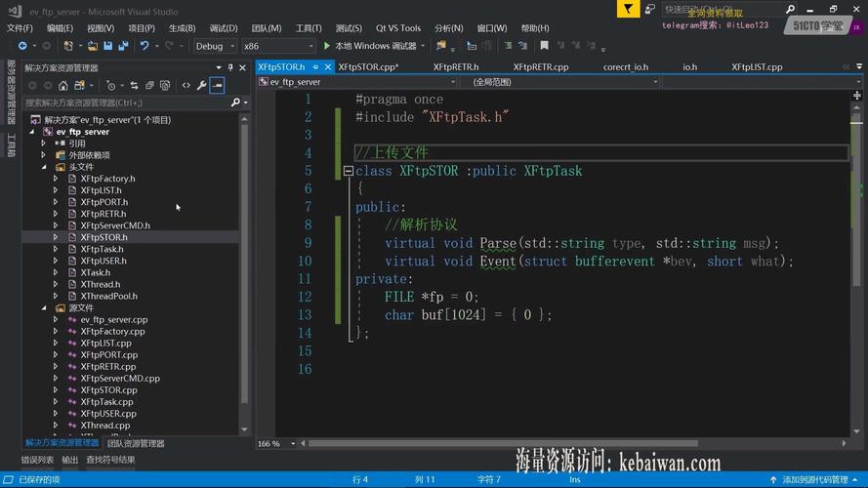
Task: Save the current file with floppy icon
Action: pos(108,46)
